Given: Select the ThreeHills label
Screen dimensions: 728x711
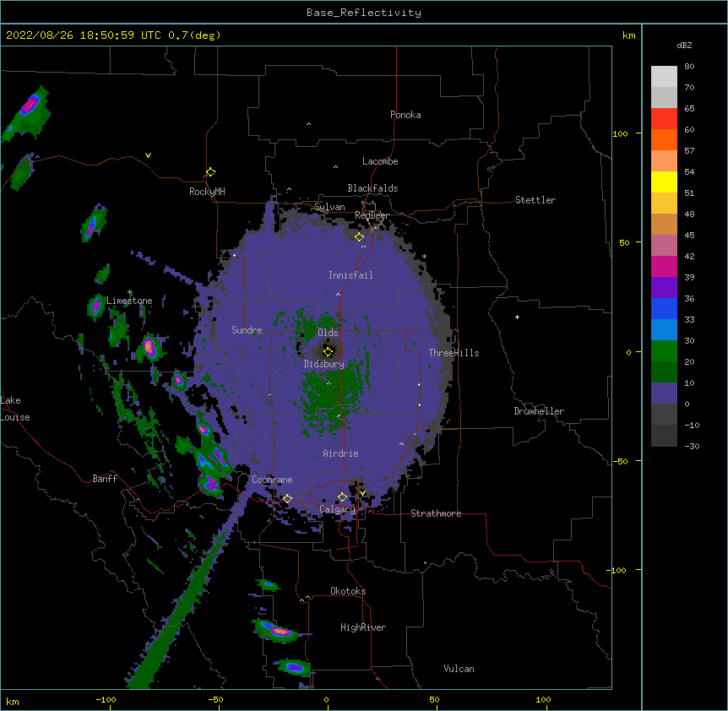Looking at the screenshot, I should tap(454, 353).
